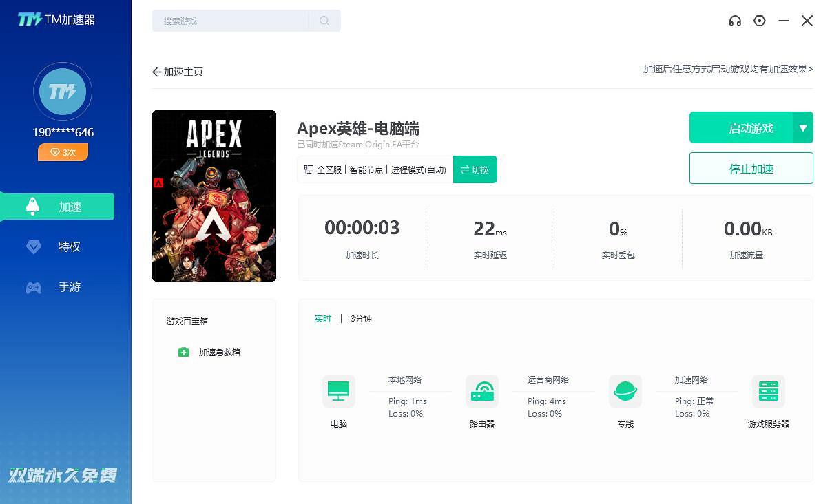This screenshot has height=504, width=832.
Task: Click the 路由器 router icon
Action: point(481,390)
